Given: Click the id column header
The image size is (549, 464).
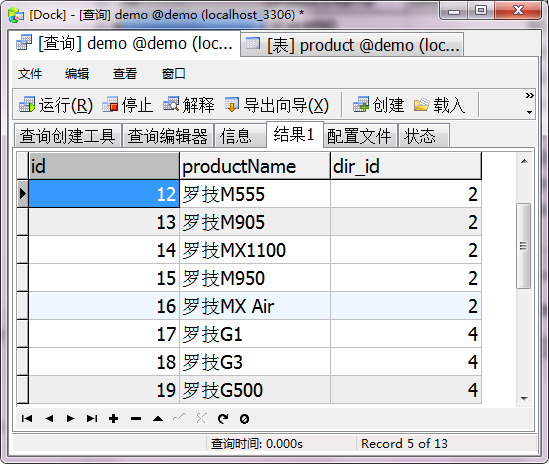Looking at the screenshot, I should (104, 166).
